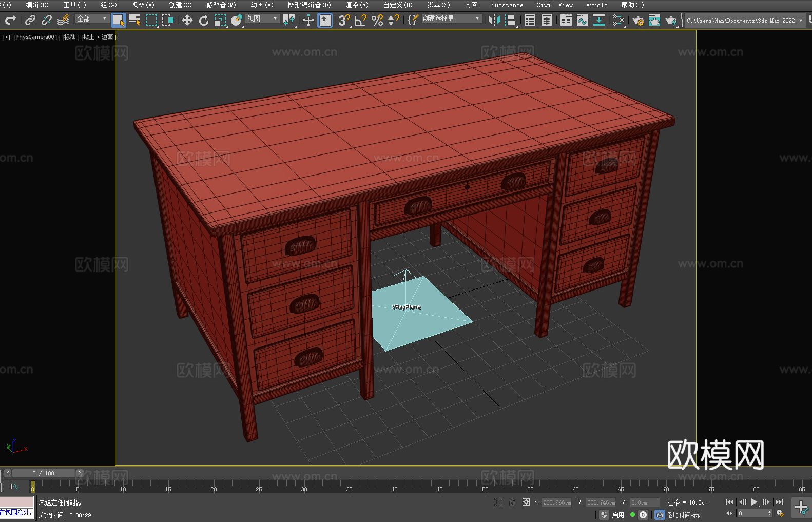The width and height of the screenshot is (812, 522).
Task: Click the [粘土 + 边面] viewport label
Action: [x=98, y=37]
